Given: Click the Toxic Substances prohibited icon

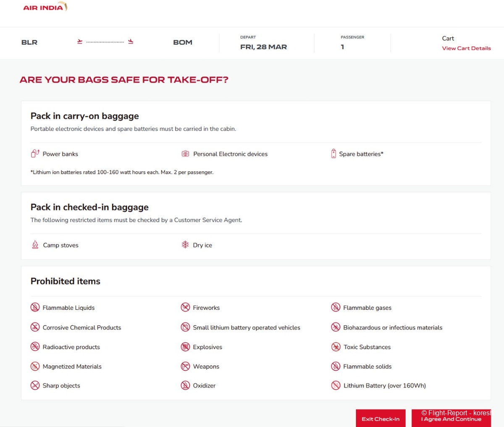Looking at the screenshot, I should (336, 347).
